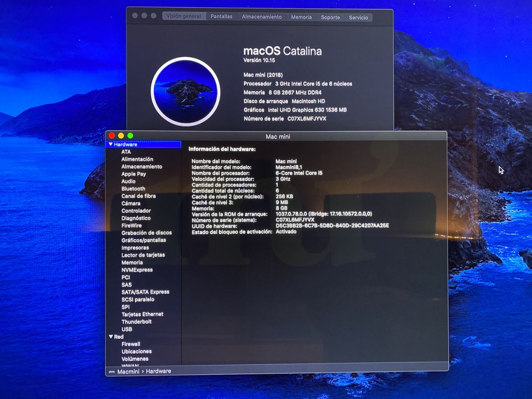Click the macOS Catalina island logo
532x399 pixels.
(185, 91)
